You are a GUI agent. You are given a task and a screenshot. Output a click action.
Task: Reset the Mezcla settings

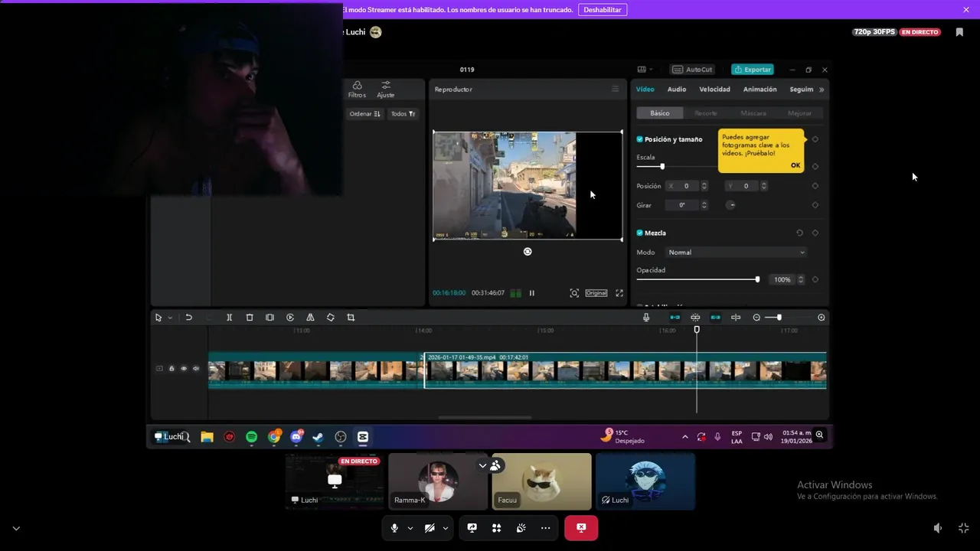pos(799,233)
